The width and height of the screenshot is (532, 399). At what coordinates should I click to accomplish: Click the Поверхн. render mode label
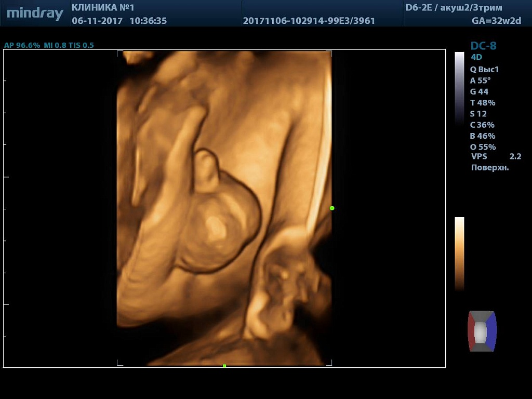point(490,168)
